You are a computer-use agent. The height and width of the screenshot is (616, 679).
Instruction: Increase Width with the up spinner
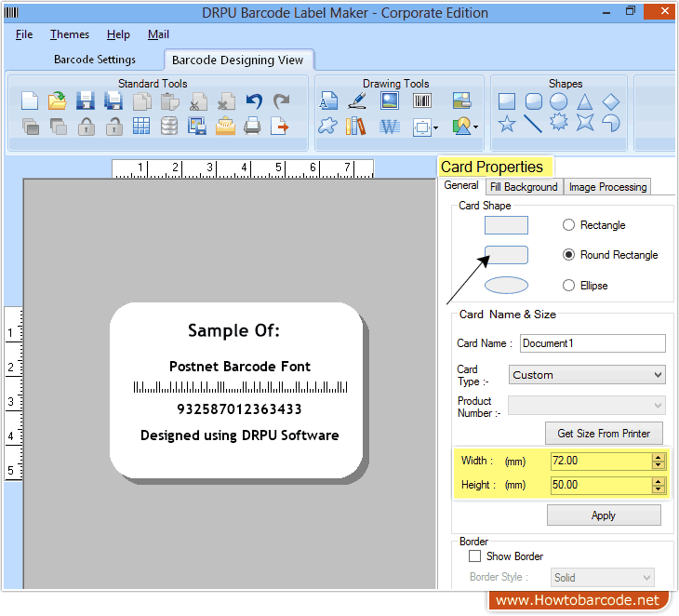tap(659, 458)
